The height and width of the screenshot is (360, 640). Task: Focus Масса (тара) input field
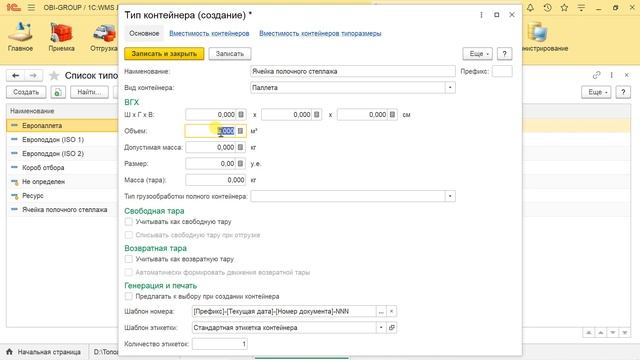click(216, 180)
